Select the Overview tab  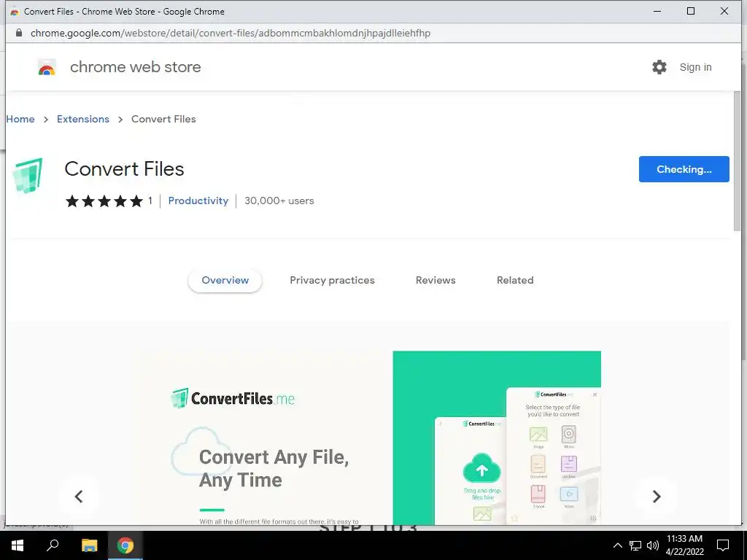point(225,281)
